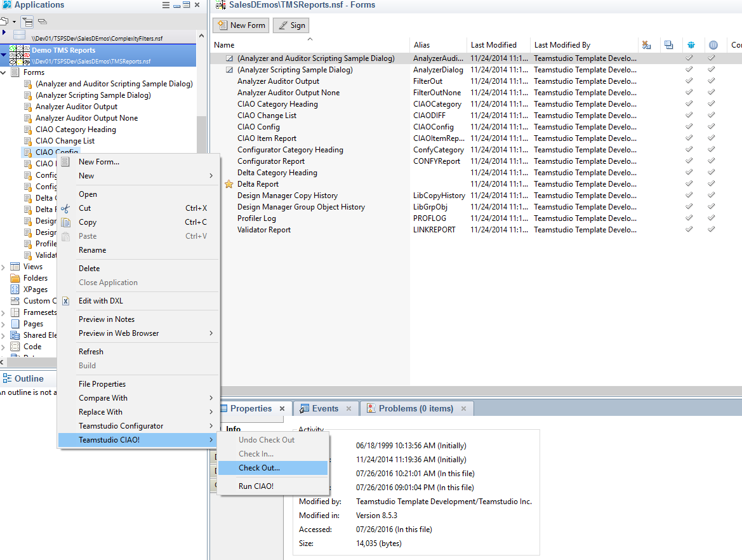Select Preview in Notes menu entry
The width and height of the screenshot is (742, 560).
pyautogui.click(x=138, y=319)
